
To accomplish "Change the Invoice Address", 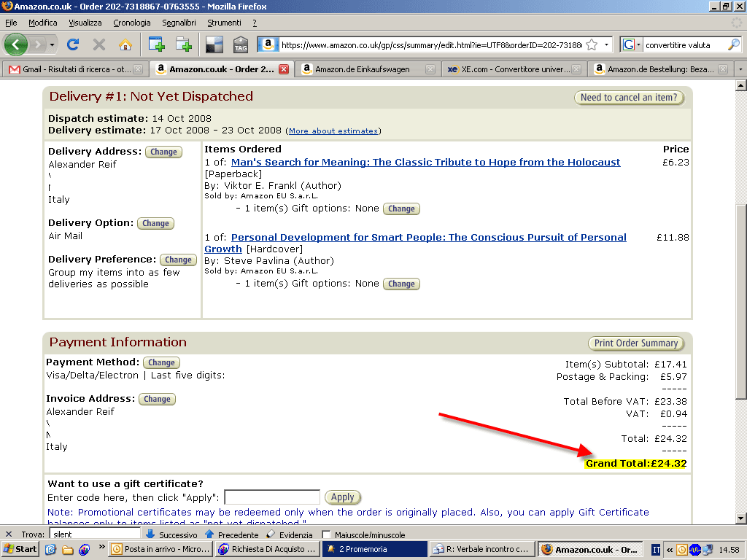I will [158, 399].
